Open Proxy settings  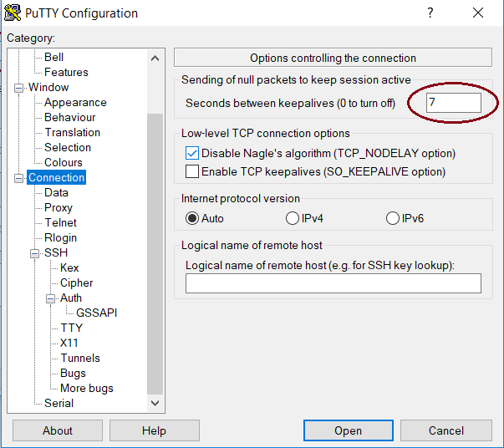[x=59, y=208]
